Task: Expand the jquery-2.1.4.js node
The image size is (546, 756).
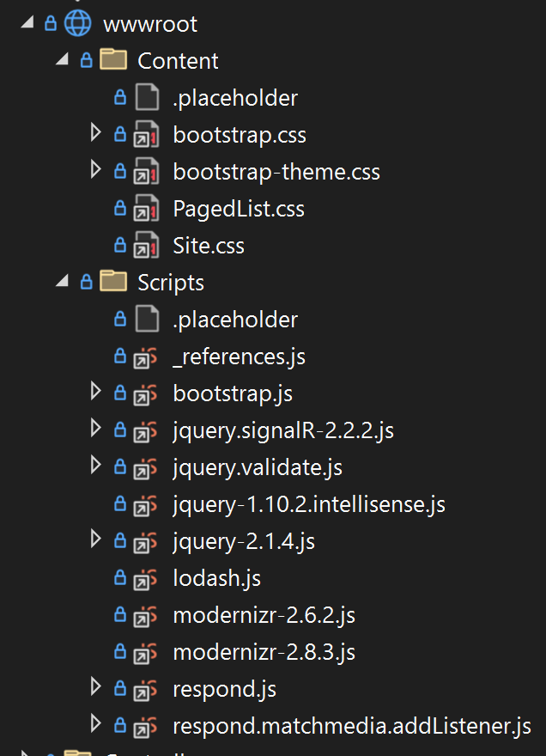Action: click(96, 539)
